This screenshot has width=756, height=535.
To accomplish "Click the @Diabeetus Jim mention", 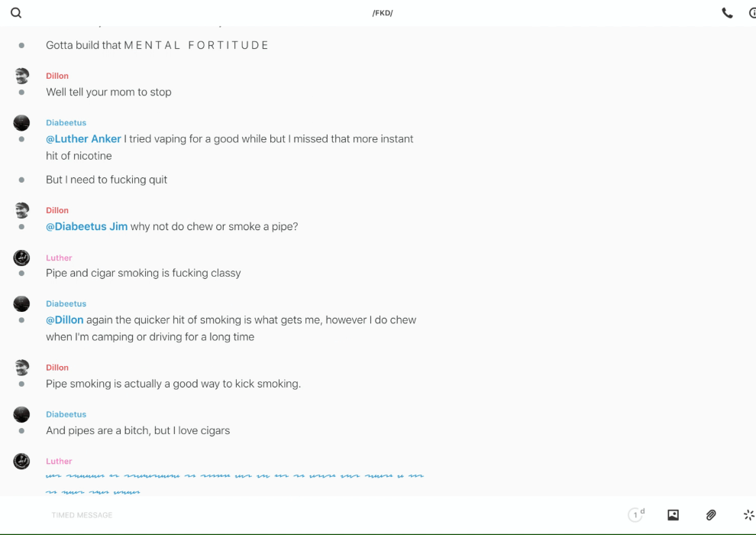I will coord(87,227).
